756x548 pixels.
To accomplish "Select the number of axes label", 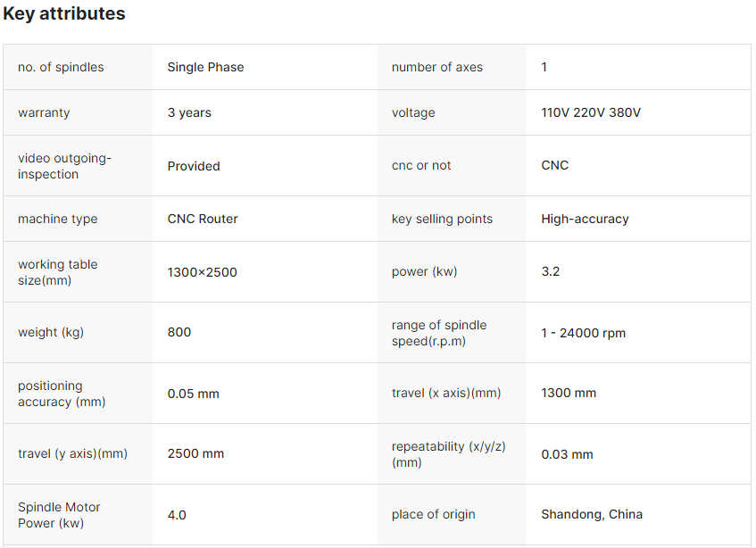I will (x=436, y=67).
